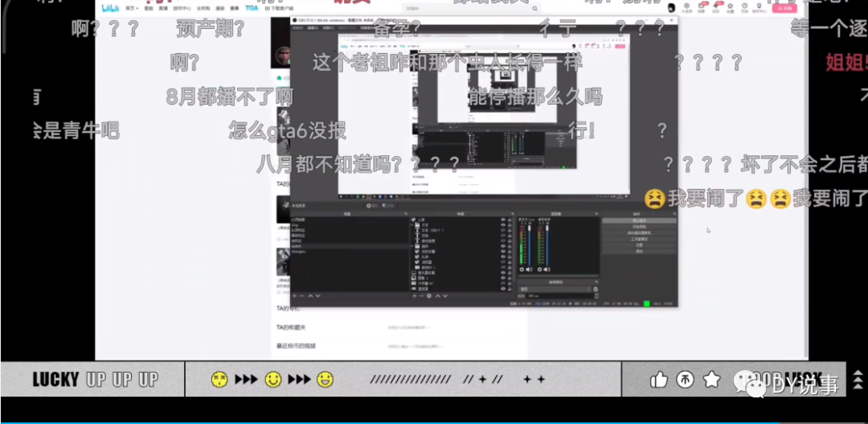Viewport: 868px width, 424px height.
Task: Undock the controls panel via its header icon
Action: click(675, 214)
